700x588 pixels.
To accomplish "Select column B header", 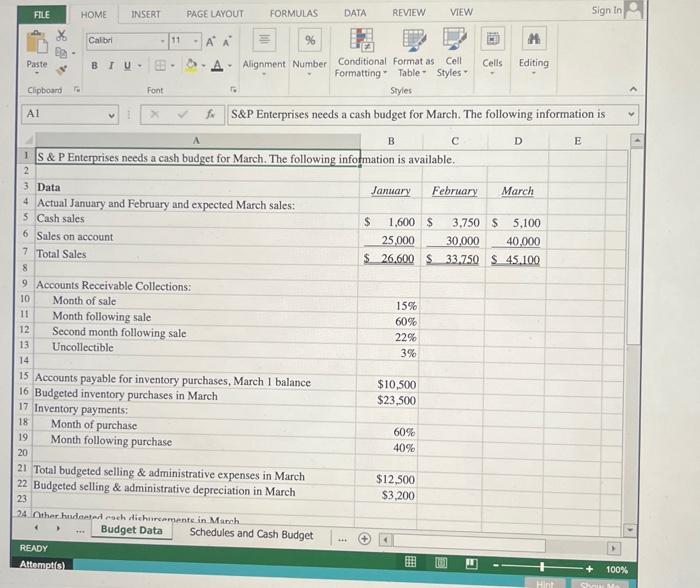I will tap(391, 141).
